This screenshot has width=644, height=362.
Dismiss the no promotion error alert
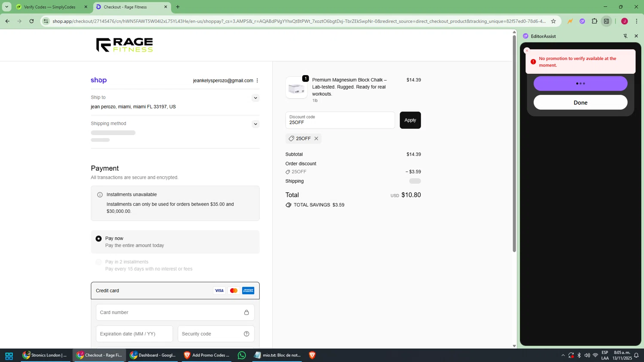[x=527, y=51]
